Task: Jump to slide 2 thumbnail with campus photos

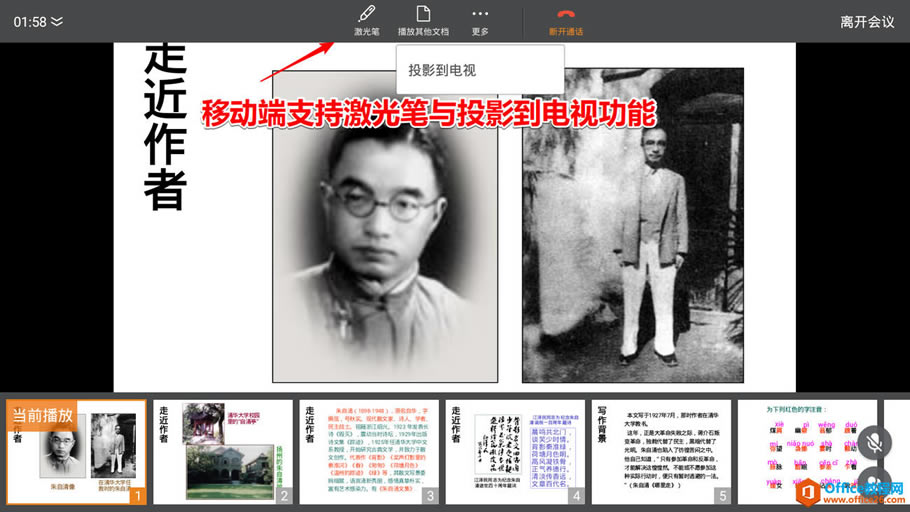Action: tap(223, 452)
